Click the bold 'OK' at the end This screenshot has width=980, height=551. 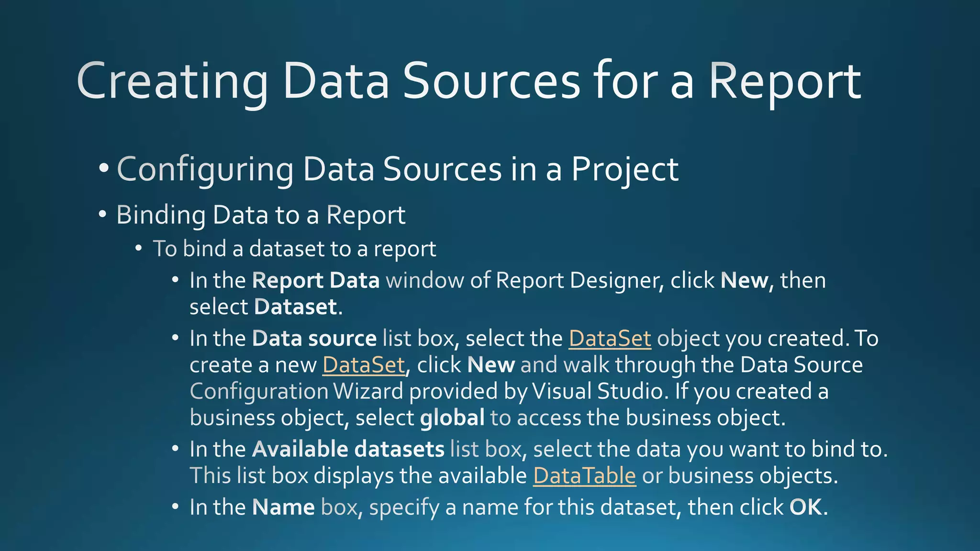805,507
